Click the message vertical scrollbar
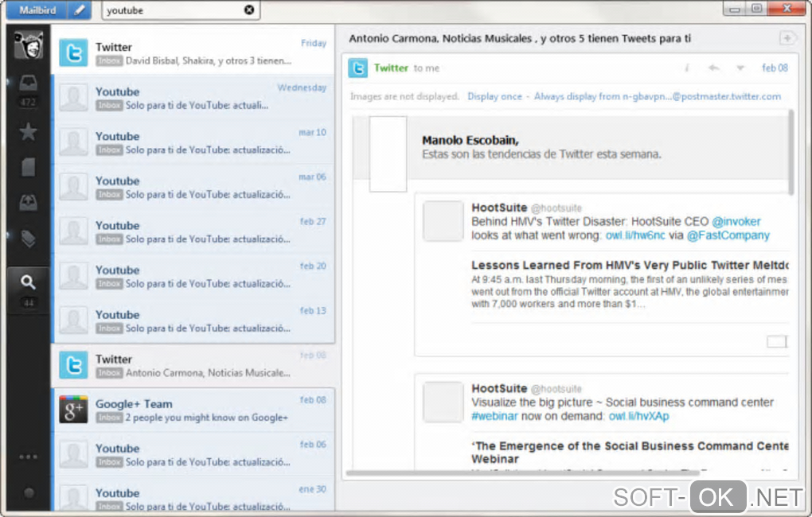 [791, 153]
